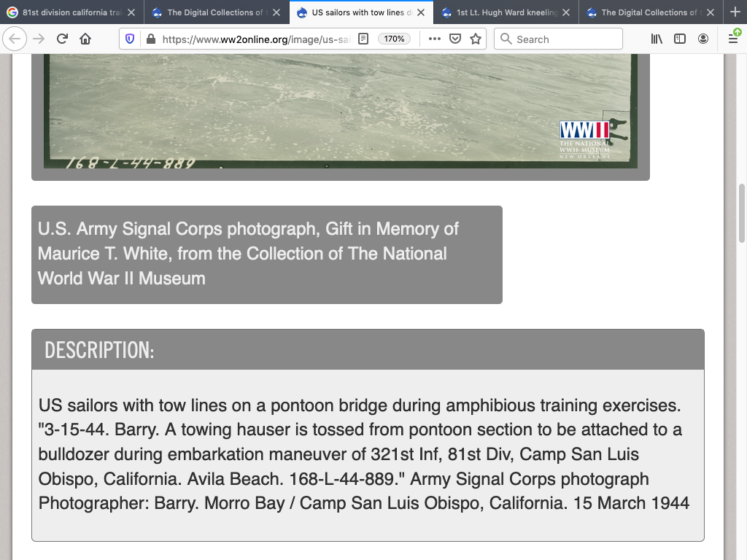
Task: Reload the current page
Action: [x=62, y=39]
